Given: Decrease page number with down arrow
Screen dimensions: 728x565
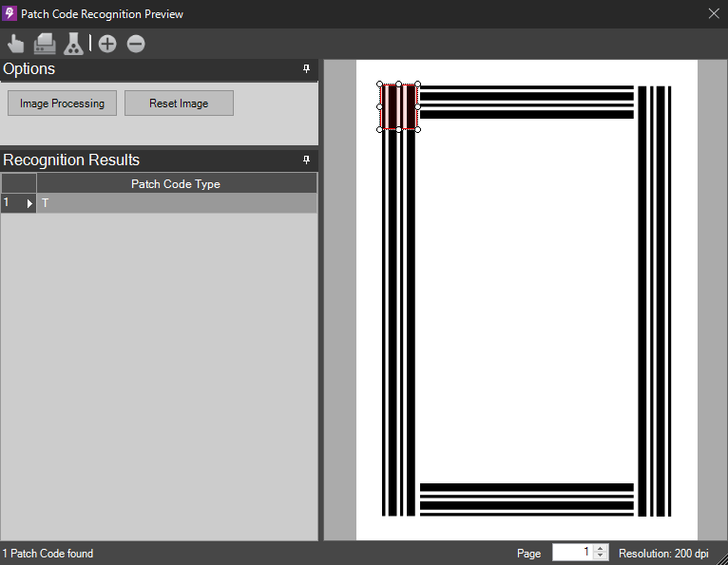Looking at the screenshot, I should 600,556.
